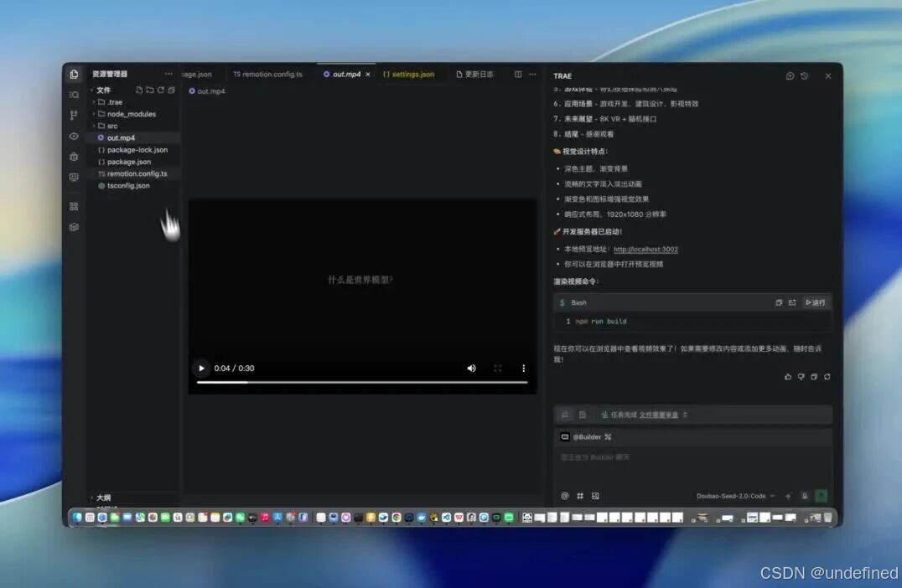This screenshot has height=588, width=902.
Task: Open the remote monitor icon in activity bar
Action: pyautogui.click(x=74, y=178)
